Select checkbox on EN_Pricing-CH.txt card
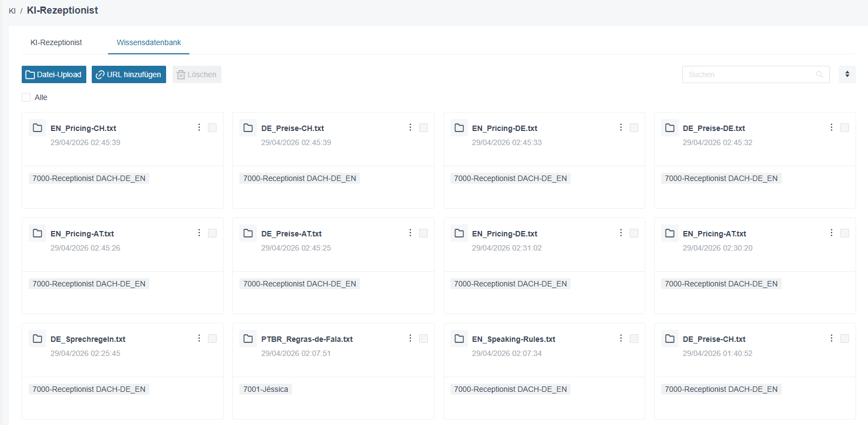This screenshot has width=868, height=425. click(212, 128)
